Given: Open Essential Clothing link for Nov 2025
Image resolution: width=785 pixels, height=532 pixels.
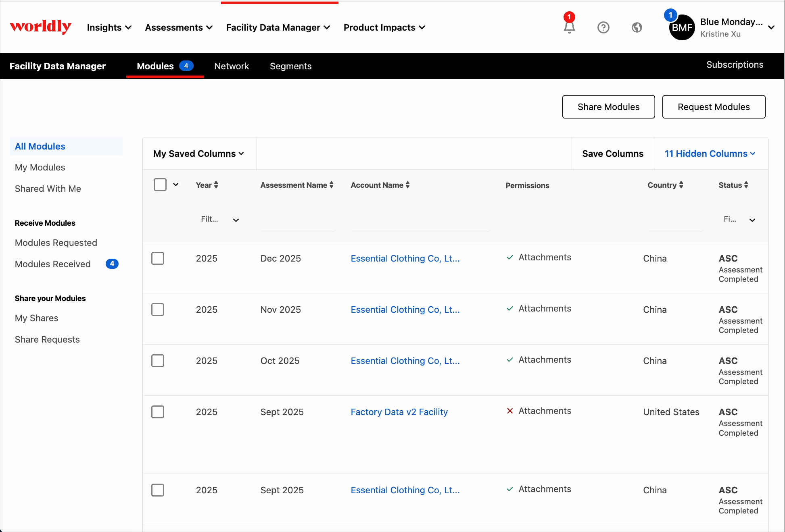Looking at the screenshot, I should [x=405, y=310].
